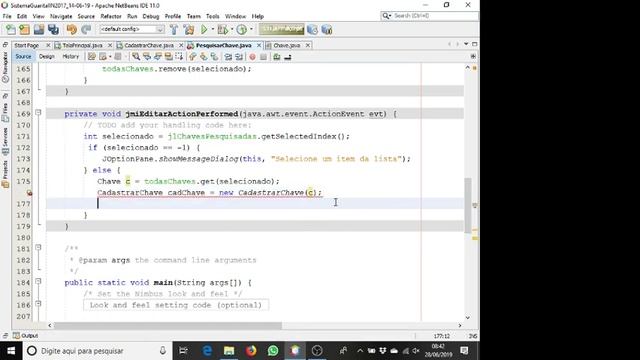The image size is (640, 360).
Task: Click the Shift Line Right editor icon
Action: (x=239, y=57)
